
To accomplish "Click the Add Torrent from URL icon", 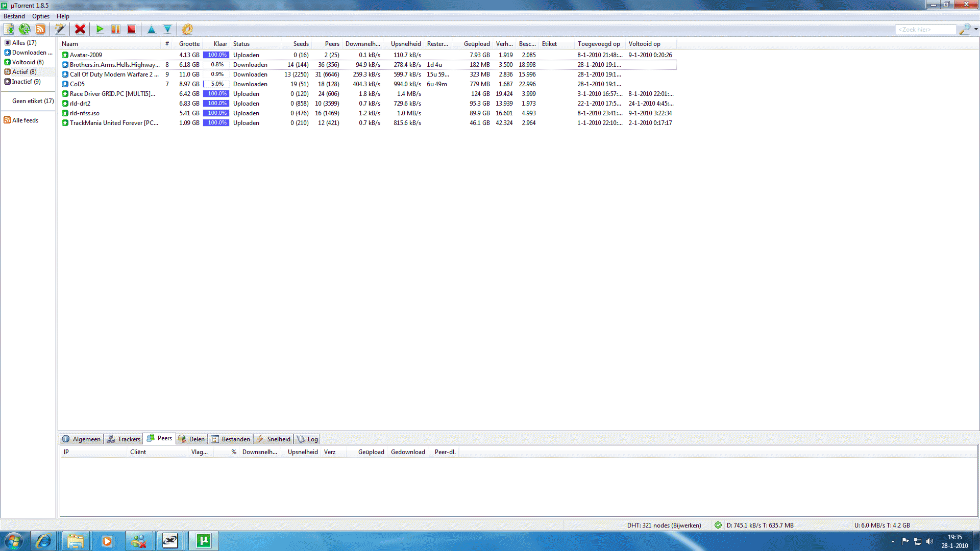I will 24,29.
